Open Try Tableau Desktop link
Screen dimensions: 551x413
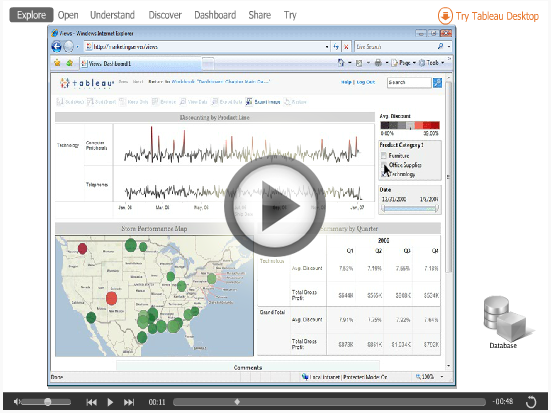(x=497, y=16)
